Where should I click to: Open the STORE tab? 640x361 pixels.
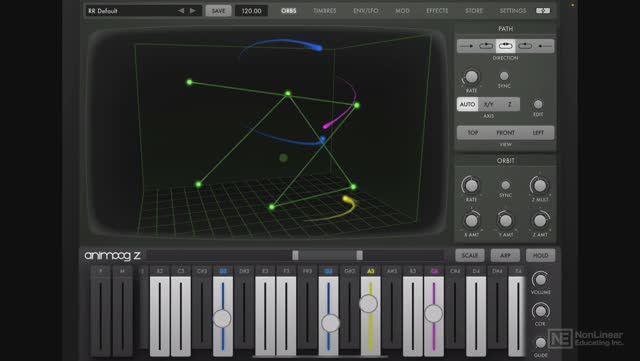[x=474, y=11]
